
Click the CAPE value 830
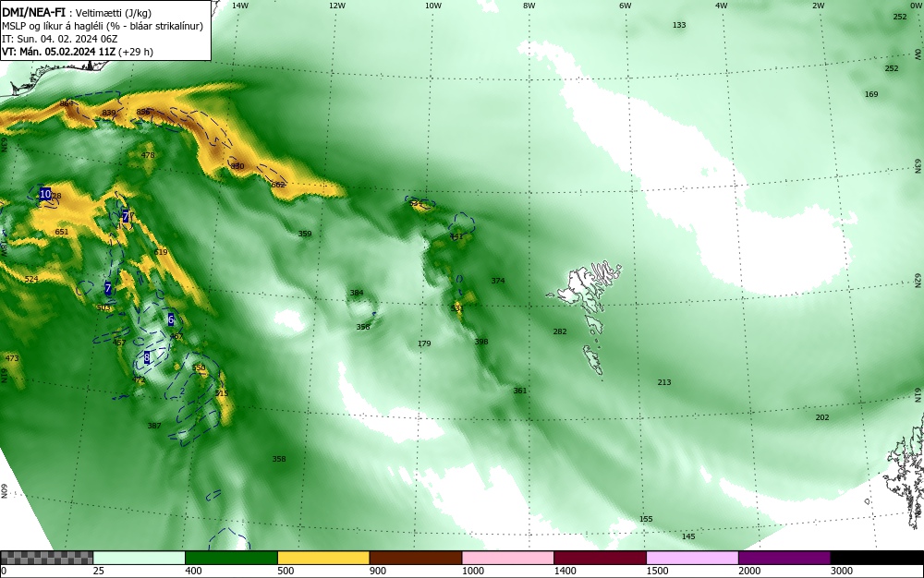[237, 166]
